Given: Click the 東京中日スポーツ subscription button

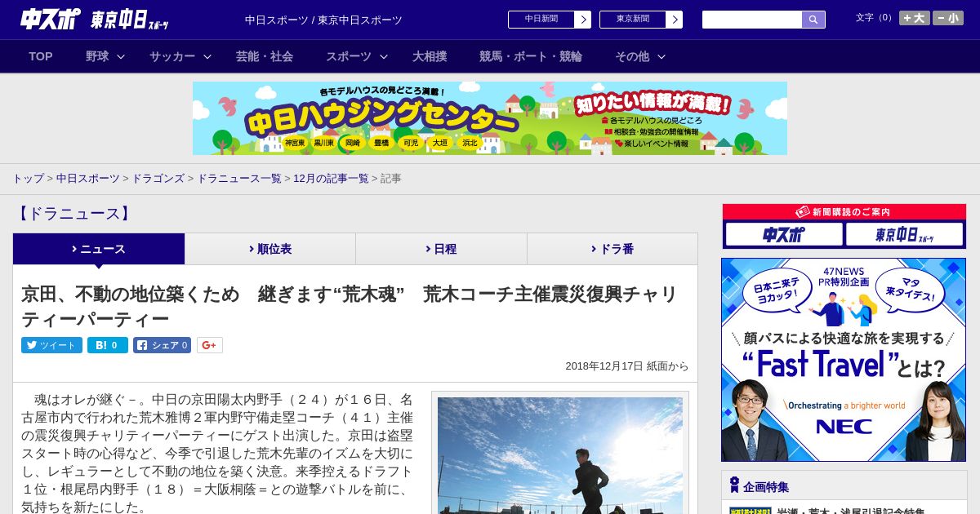Looking at the screenshot, I should (904, 235).
